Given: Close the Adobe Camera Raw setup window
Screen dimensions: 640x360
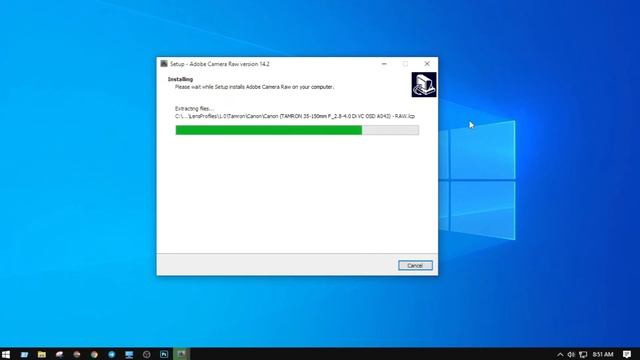Looking at the screenshot, I should [x=427, y=64].
